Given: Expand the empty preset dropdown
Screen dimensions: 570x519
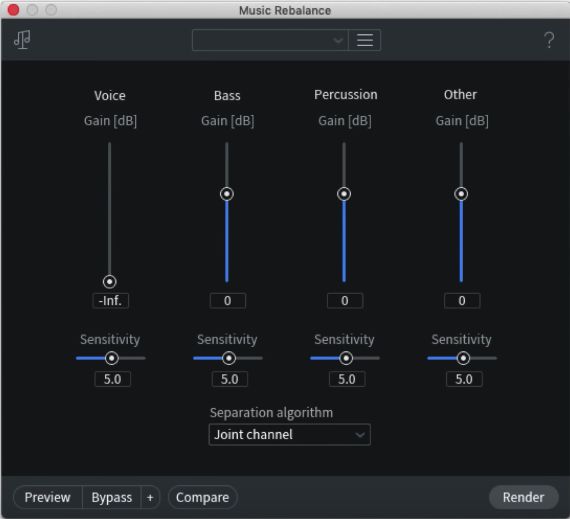Looking at the screenshot, I should (270, 40).
